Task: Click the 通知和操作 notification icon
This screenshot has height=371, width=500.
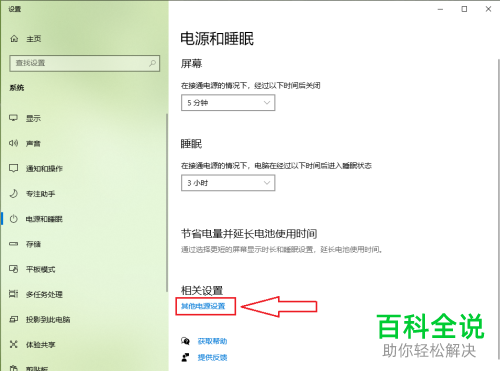Action: (13, 168)
